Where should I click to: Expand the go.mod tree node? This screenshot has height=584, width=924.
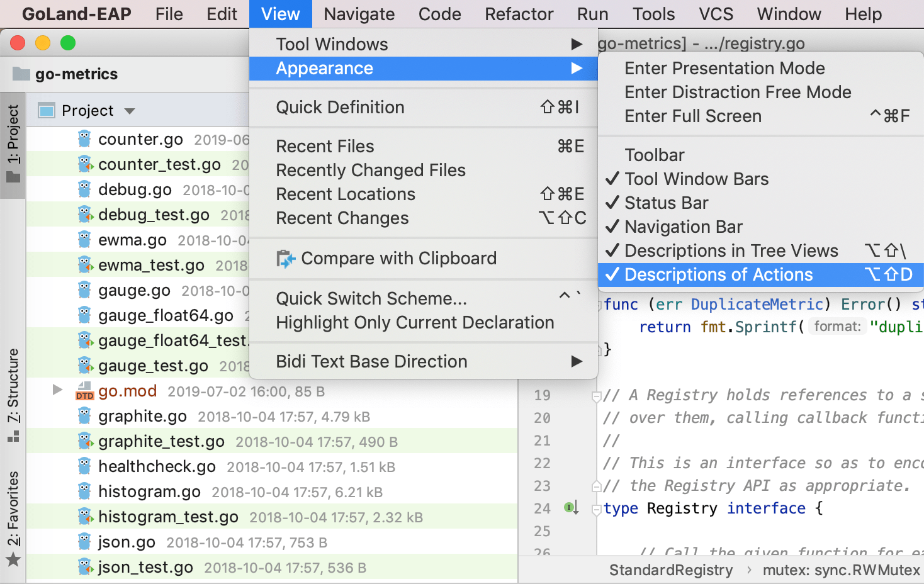tap(57, 390)
